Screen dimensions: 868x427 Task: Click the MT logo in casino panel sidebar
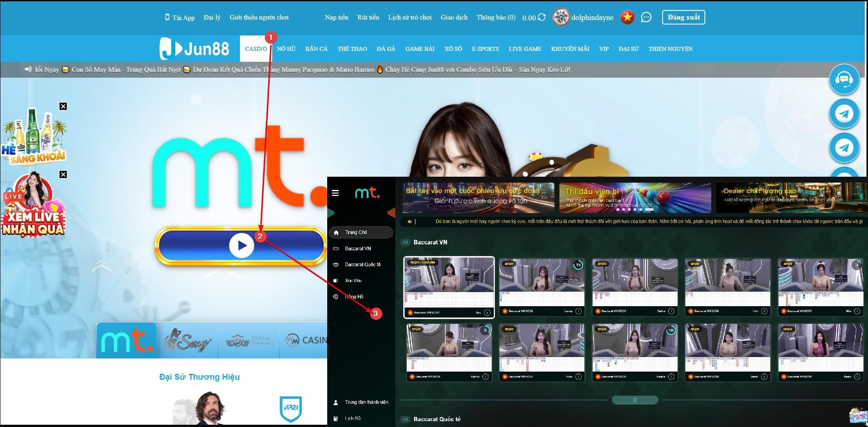coord(367,193)
